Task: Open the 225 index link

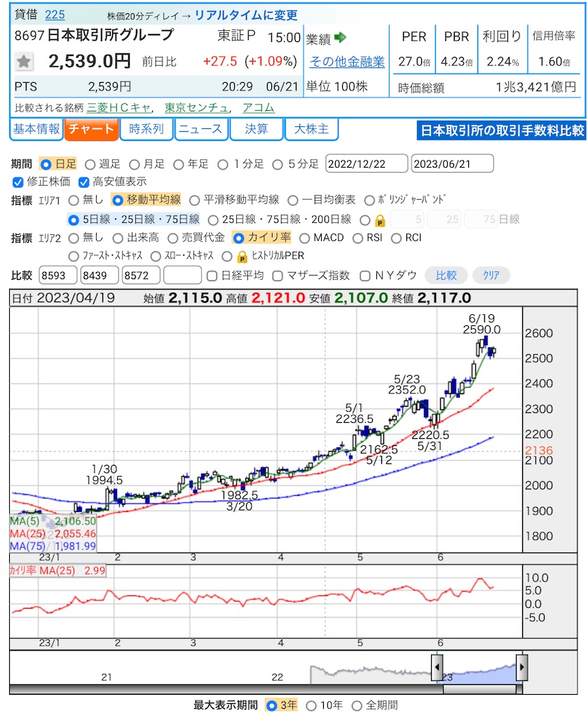Action: (55, 15)
